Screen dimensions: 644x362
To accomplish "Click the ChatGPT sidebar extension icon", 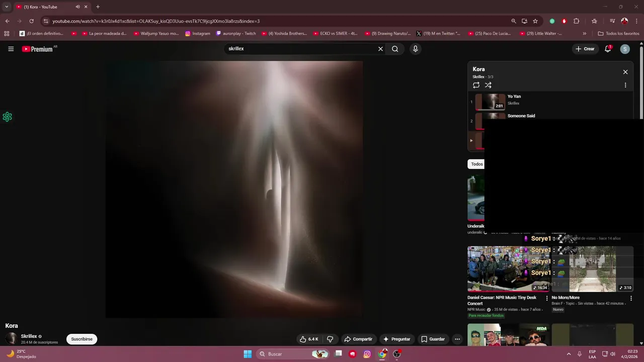I will tap(7, 117).
